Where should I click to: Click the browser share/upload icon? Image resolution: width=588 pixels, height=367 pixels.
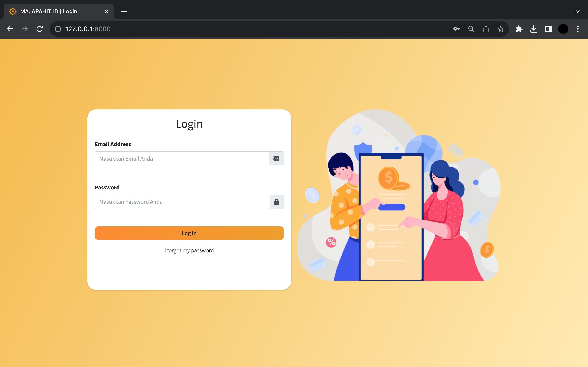(x=486, y=29)
